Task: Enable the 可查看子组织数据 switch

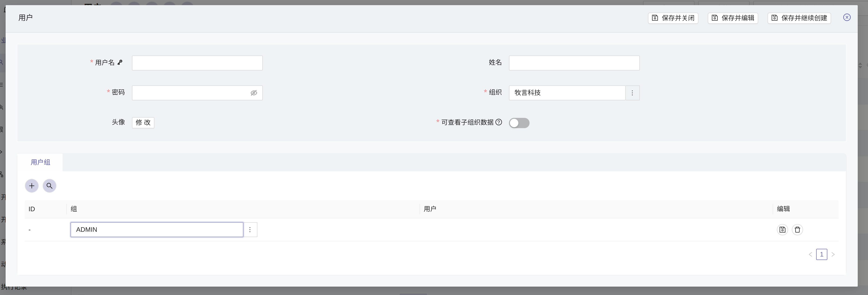Action: tap(519, 123)
